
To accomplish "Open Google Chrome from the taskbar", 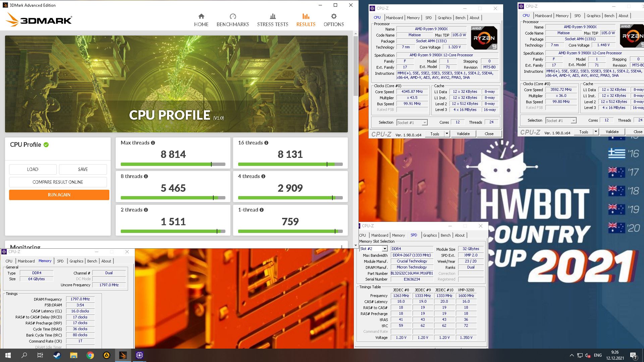I will [90, 355].
